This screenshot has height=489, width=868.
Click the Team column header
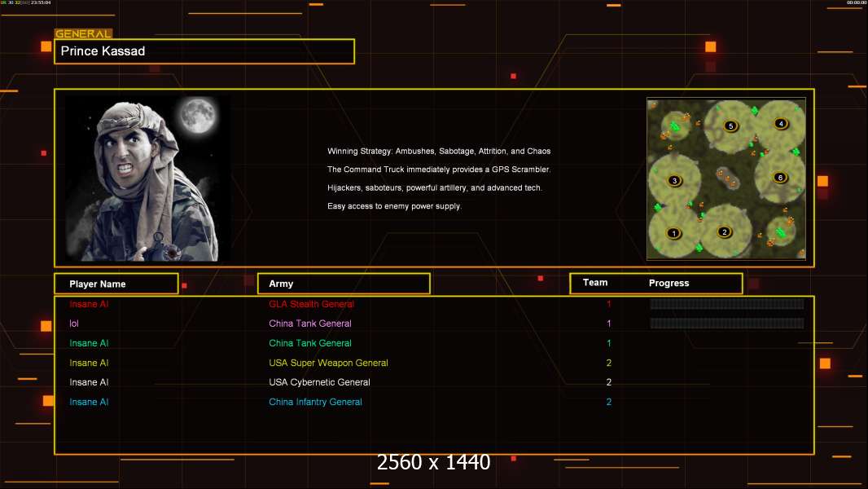pos(595,283)
